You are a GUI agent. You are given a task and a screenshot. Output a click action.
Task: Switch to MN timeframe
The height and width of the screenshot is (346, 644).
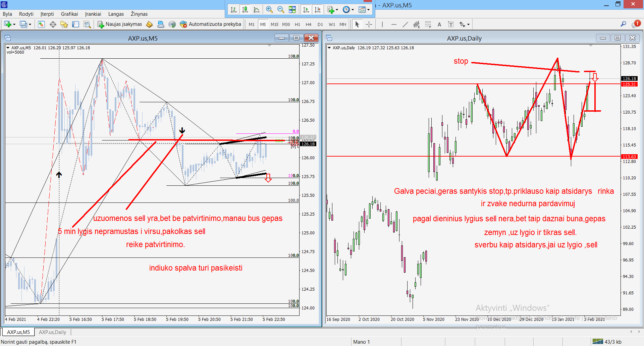coord(343,24)
